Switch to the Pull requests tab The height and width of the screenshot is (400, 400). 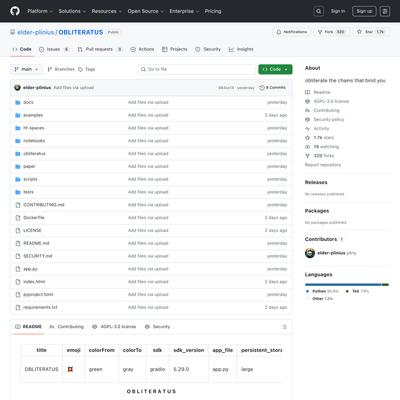pyautogui.click(x=100, y=49)
